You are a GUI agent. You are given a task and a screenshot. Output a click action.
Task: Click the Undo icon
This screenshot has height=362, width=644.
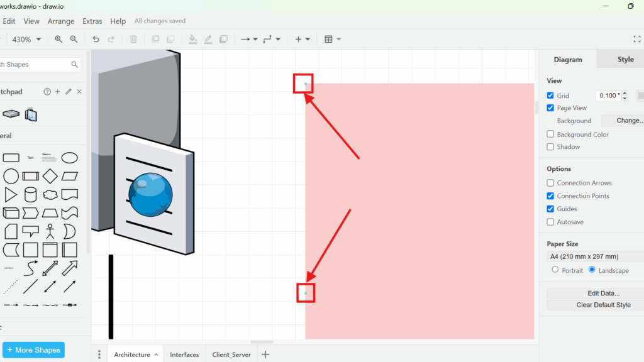(x=95, y=39)
